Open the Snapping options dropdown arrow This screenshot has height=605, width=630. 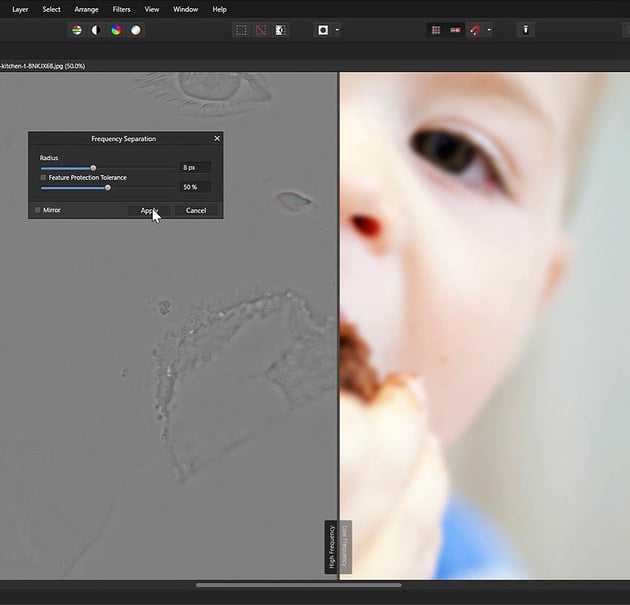coord(489,30)
